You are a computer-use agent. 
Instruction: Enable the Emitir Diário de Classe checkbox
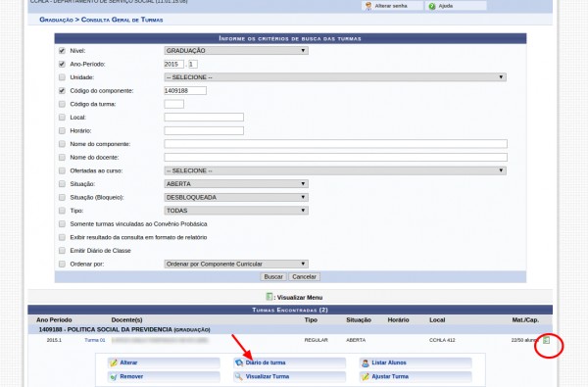click(62, 251)
